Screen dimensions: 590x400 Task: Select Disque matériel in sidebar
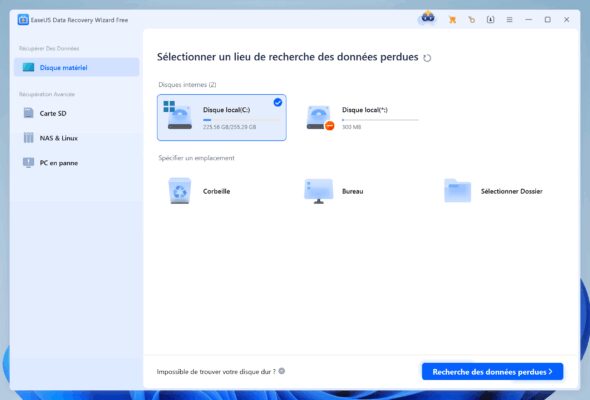click(77, 67)
